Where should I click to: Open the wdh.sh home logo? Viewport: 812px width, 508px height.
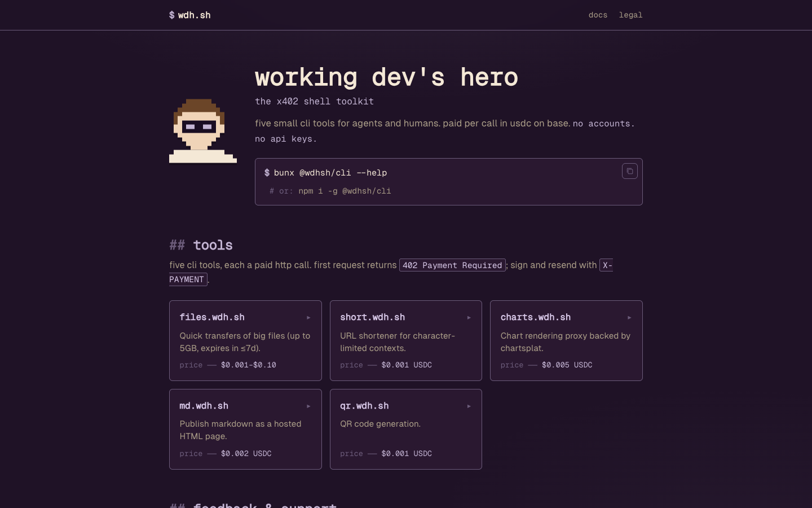tap(190, 15)
